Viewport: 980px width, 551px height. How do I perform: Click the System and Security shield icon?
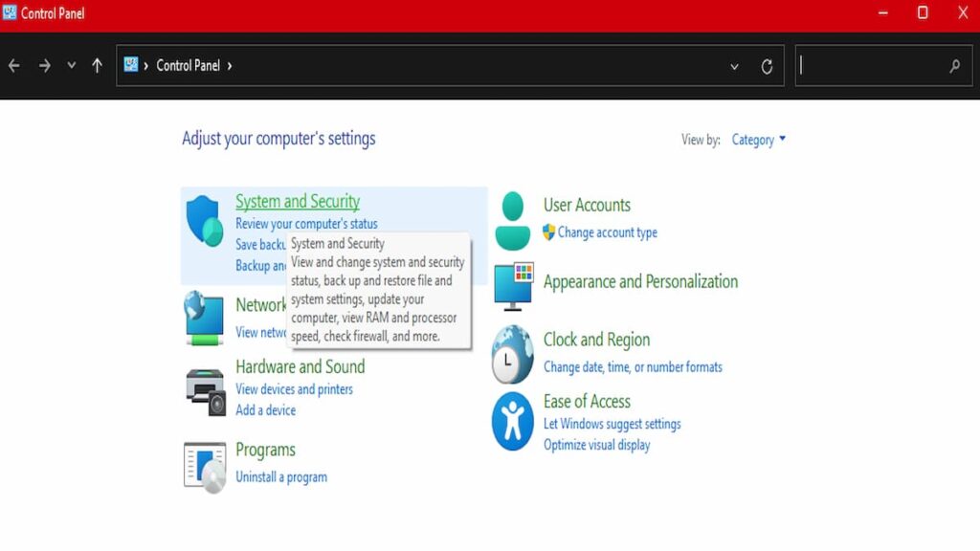[x=205, y=221]
